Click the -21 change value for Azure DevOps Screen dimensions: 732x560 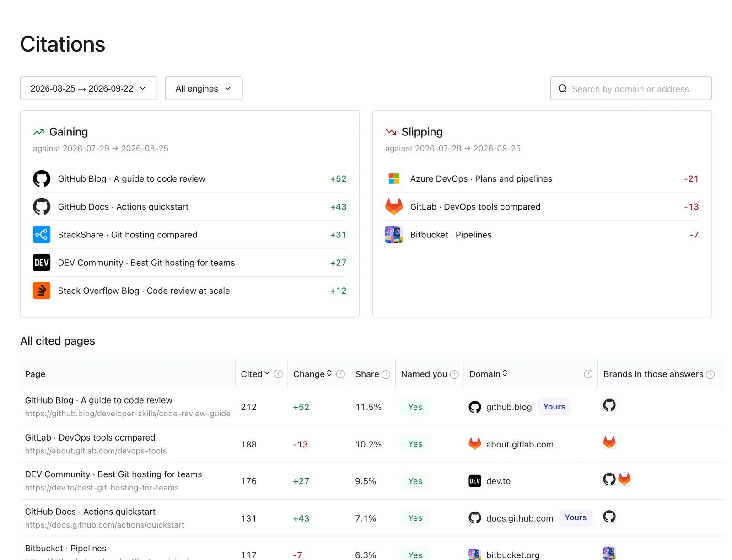(691, 179)
